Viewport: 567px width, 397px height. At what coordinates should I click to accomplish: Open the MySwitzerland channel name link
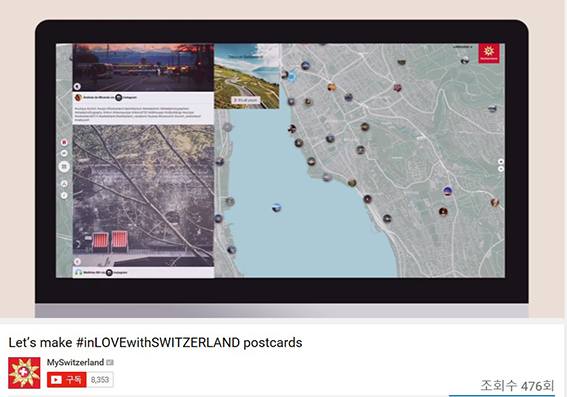(x=75, y=362)
